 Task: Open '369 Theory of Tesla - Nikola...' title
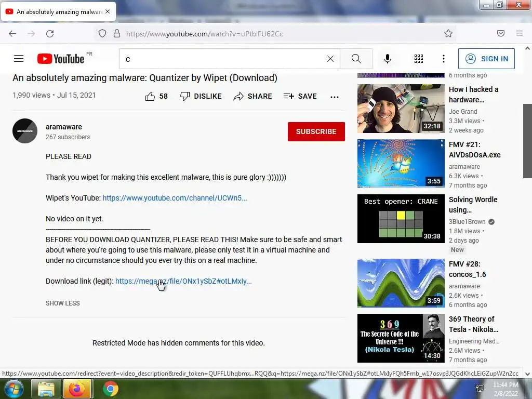coord(474,324)
